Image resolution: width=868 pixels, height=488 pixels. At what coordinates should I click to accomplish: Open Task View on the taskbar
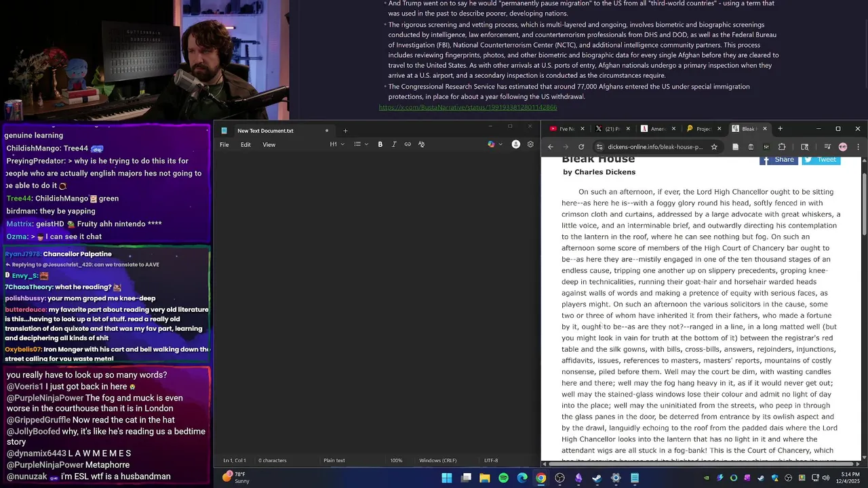pos(466,478)
